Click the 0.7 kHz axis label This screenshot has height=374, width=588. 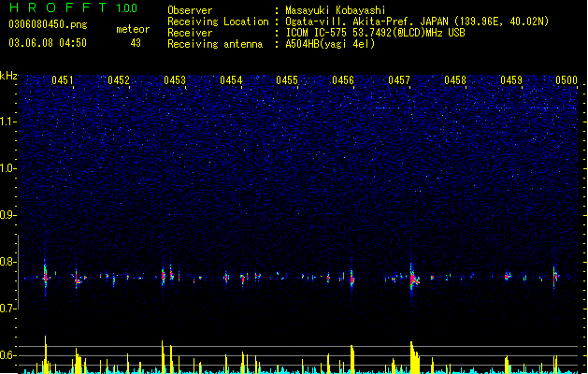click(x=8, y=309)
